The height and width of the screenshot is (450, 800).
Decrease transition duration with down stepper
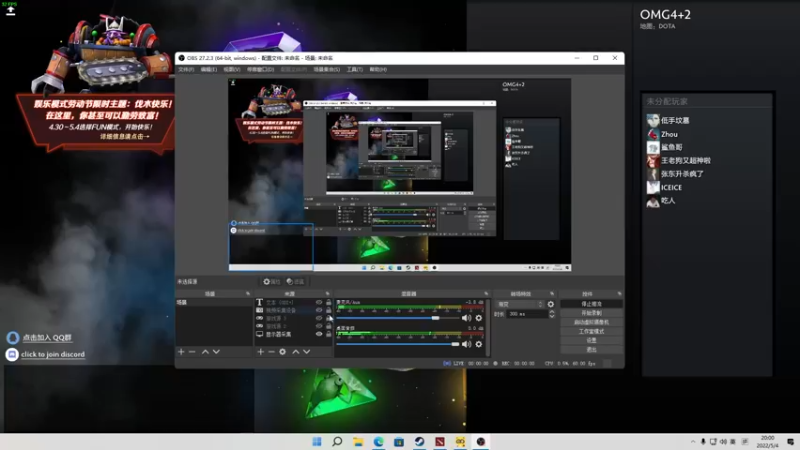pos(552,316)
